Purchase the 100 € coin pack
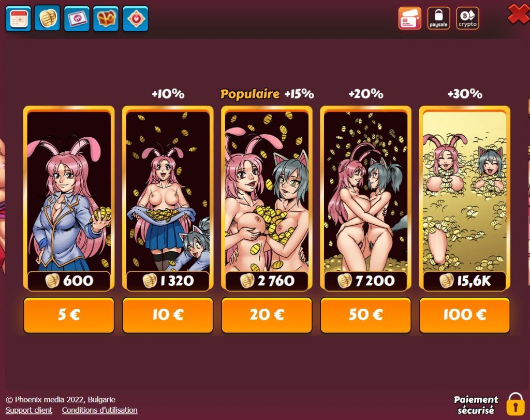 pos(464,315)
